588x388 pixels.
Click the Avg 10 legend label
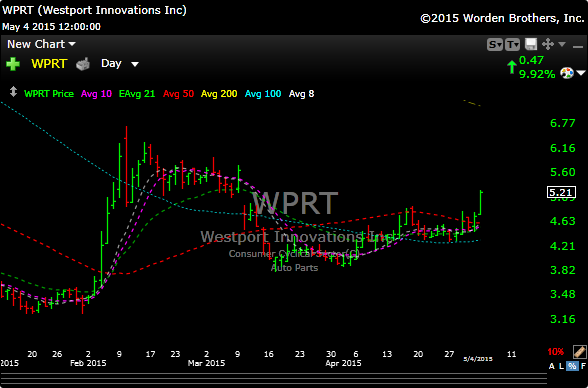coord(96,94)
